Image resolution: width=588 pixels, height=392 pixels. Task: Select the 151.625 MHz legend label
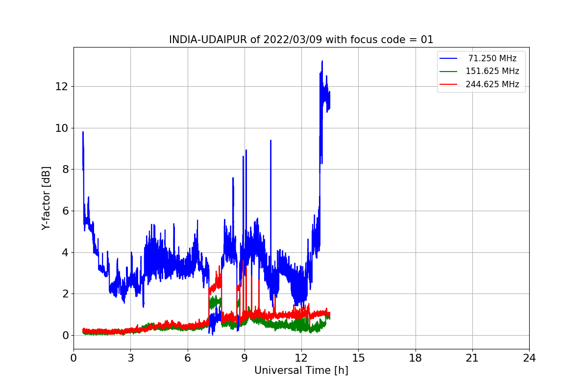click(492, 71)
